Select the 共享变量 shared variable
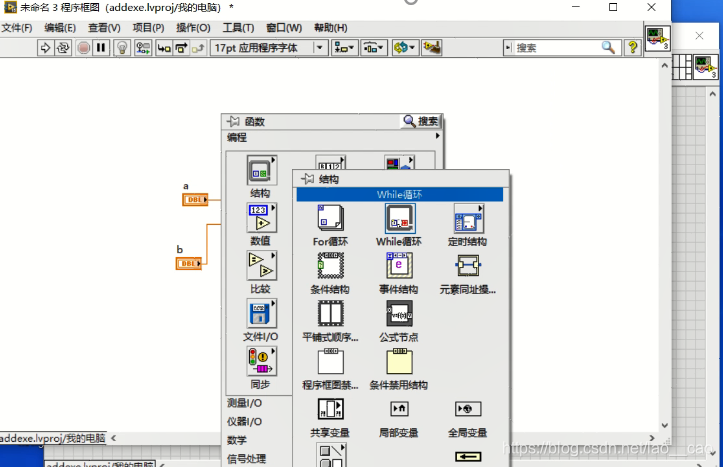 pos(330,409)
